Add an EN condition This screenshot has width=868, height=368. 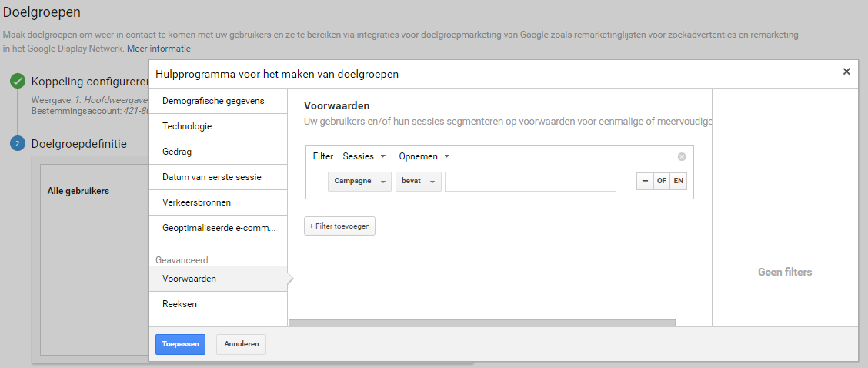point(678,181)
